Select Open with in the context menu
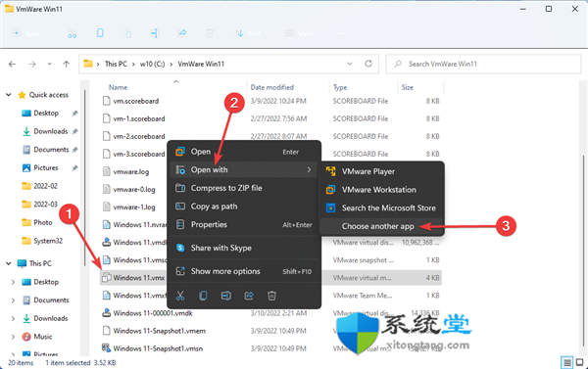The width and height of the screenshot is (588, 369). pos(244,169)
